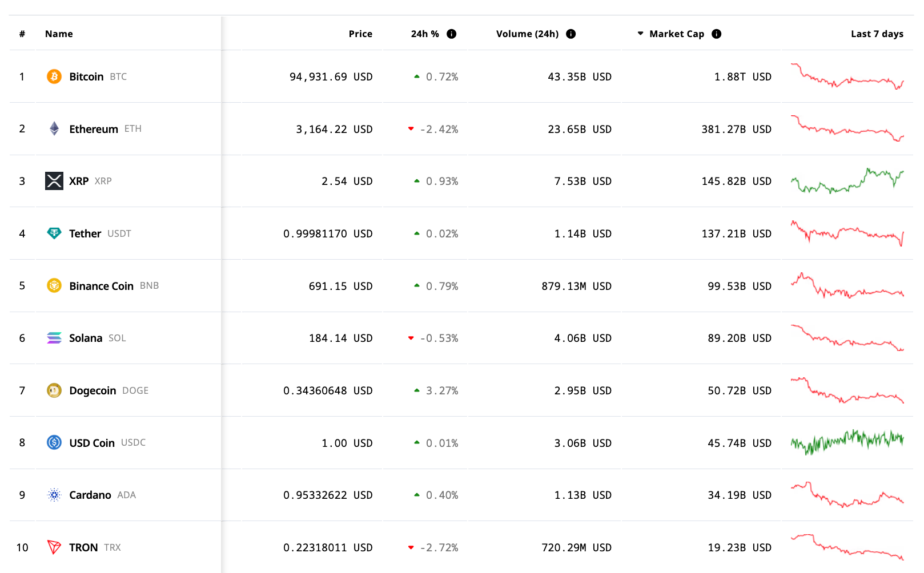This screenshot has height=573, width=924.
Task: Click the Bitcoin logo icon
Action: click(54, 76)
